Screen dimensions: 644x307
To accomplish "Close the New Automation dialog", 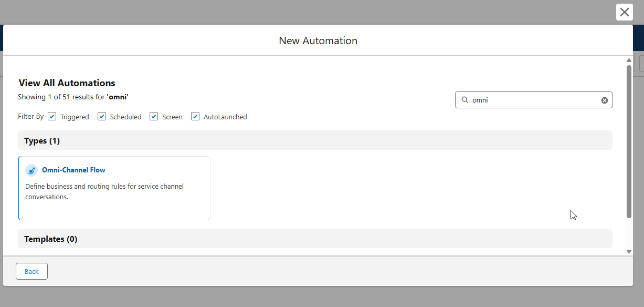I will 624,12.
